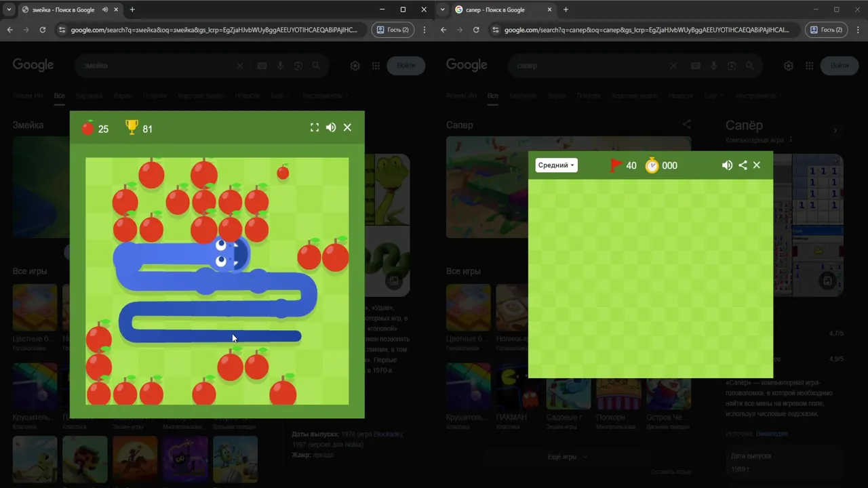This screenshot has height=488, width=868.
Task: Open Гость profile in сапер window
Action: pos(826,30)
